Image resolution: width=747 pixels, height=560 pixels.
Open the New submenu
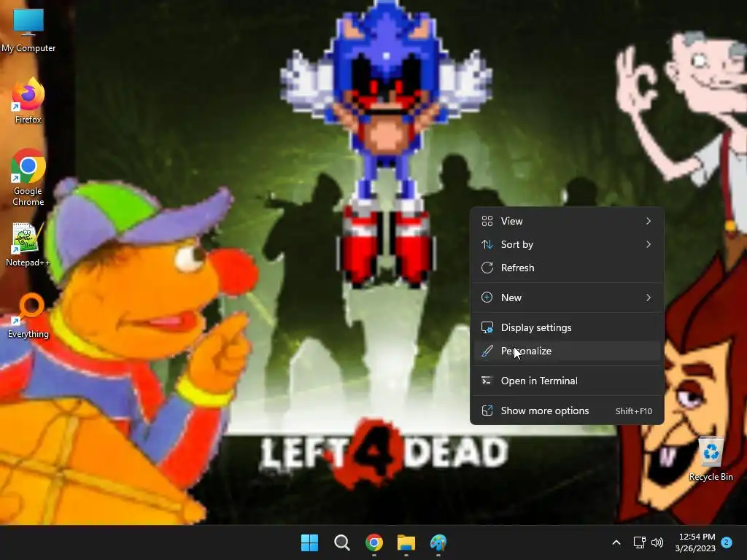(567, 297)
